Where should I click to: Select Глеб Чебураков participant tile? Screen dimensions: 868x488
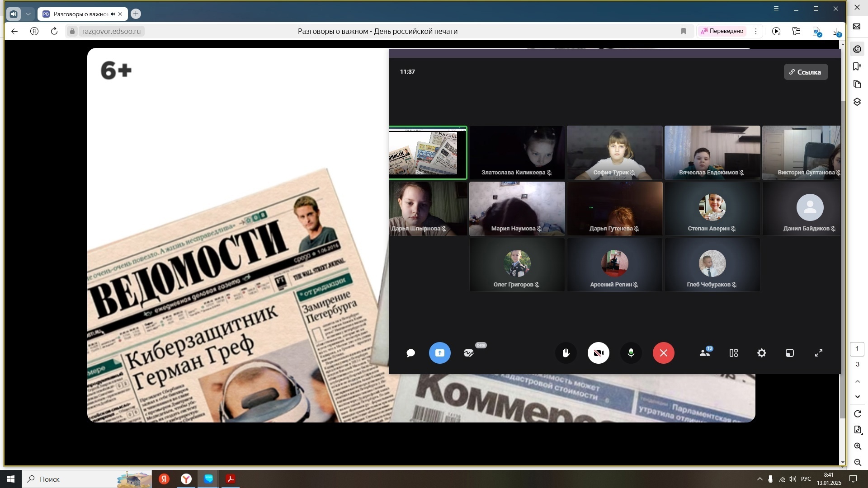click(x=712, y=265)
